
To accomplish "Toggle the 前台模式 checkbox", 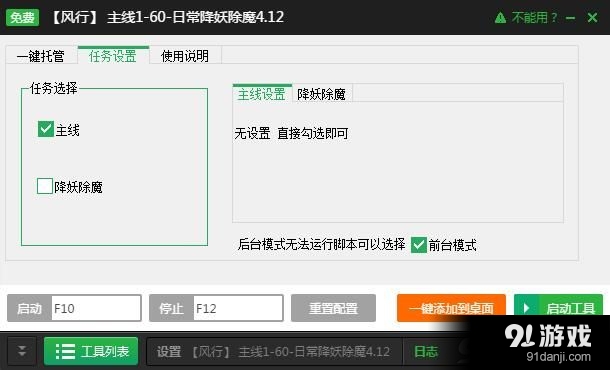I will pyautogui.click(x=419, y=245).
